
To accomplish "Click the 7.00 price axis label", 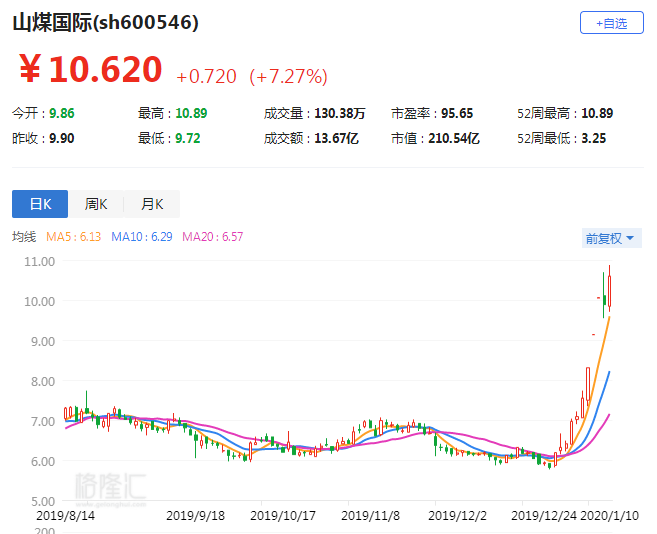I will pos(43,422).
